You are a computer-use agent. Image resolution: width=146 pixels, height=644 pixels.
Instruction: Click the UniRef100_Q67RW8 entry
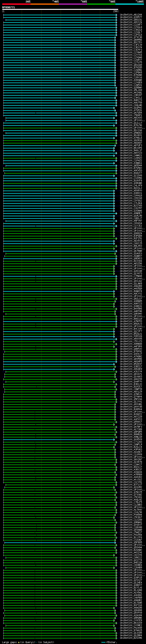click(x=131, y=251)
